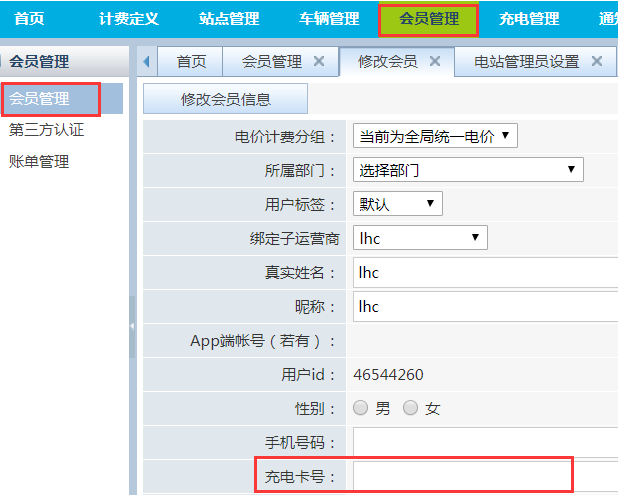Open the 充电管理 top navigation menu
This screenshot has width=618, height=495.
coord(529,19)
